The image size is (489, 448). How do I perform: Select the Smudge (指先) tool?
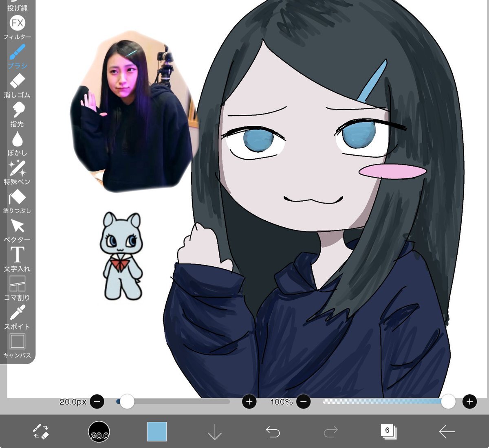point(17,115)
